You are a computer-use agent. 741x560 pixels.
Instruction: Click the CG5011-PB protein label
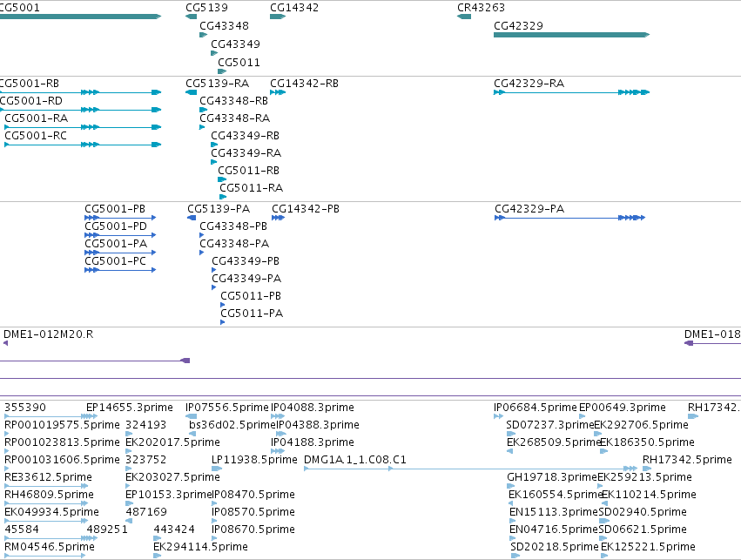251,296
